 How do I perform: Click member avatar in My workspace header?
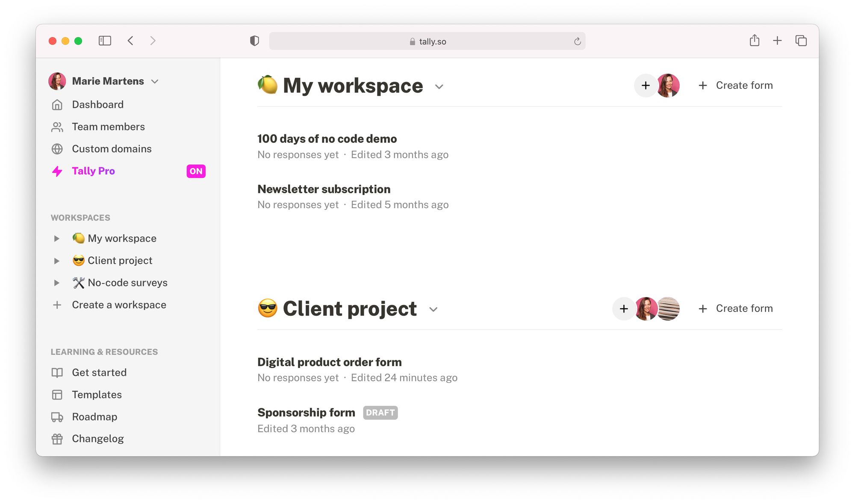pyautogui.click(x=668, y=85)
